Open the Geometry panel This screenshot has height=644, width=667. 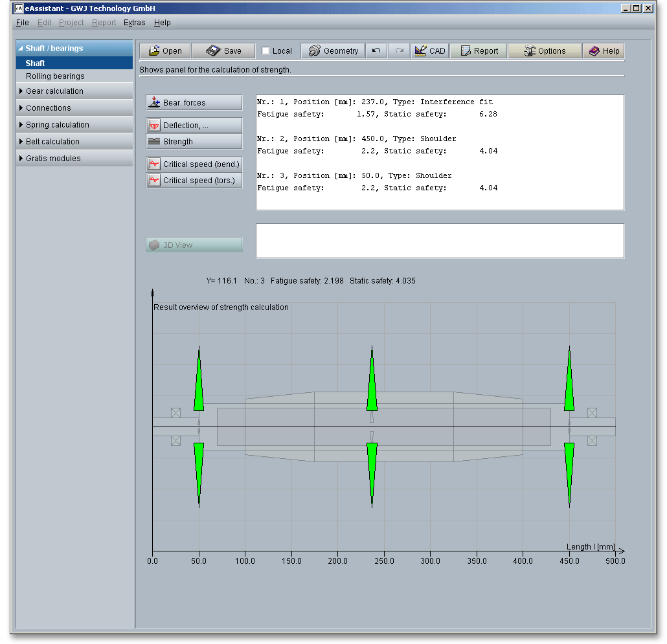point(333,51)
